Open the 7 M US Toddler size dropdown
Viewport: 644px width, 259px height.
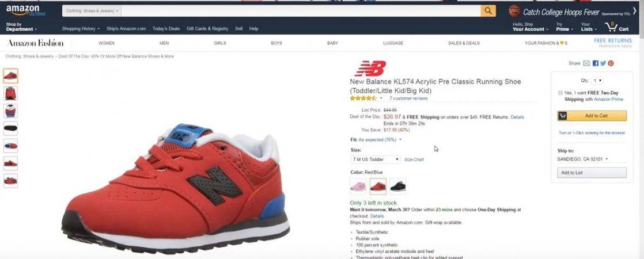click(376, 159)
